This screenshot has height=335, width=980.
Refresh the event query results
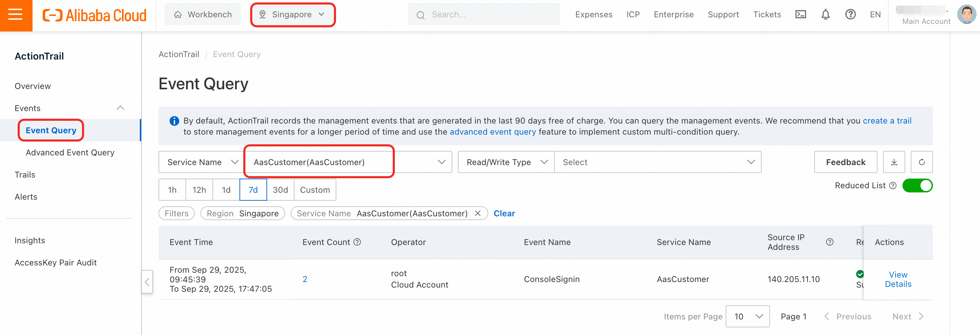[922, 162]
